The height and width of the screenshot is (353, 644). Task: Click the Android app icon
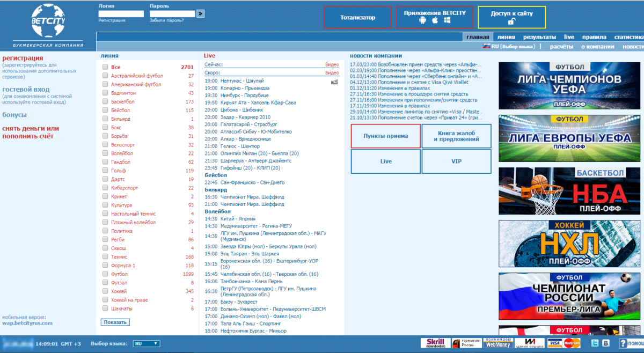tap(422, 20)
